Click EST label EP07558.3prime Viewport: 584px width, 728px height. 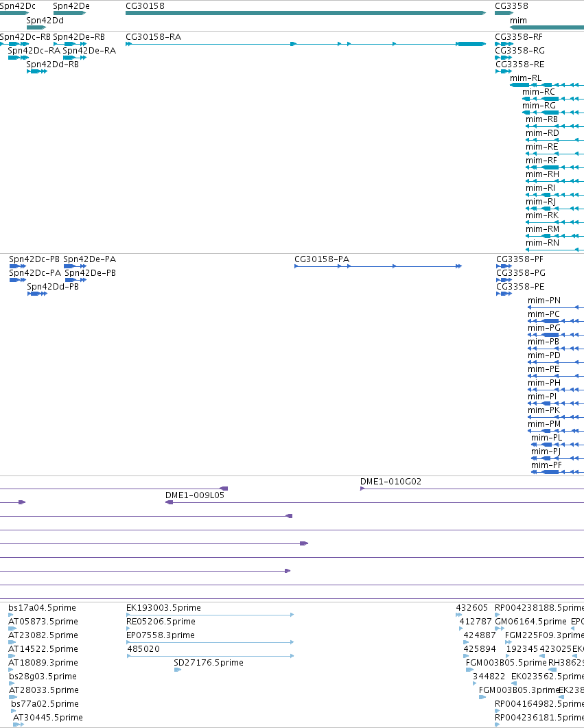(161, 635)
